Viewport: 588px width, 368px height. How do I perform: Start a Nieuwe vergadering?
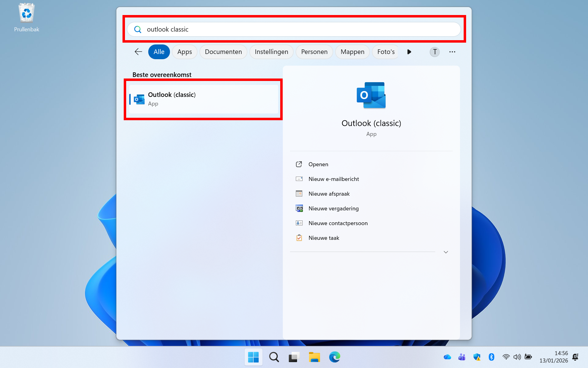point(333,209)
